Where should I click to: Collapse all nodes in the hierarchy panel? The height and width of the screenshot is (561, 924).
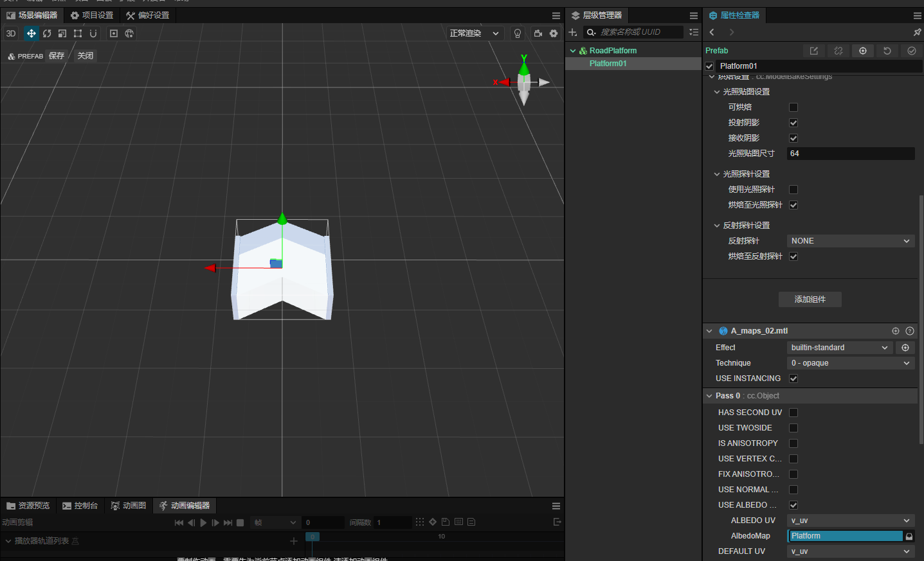tap(694, 32)
